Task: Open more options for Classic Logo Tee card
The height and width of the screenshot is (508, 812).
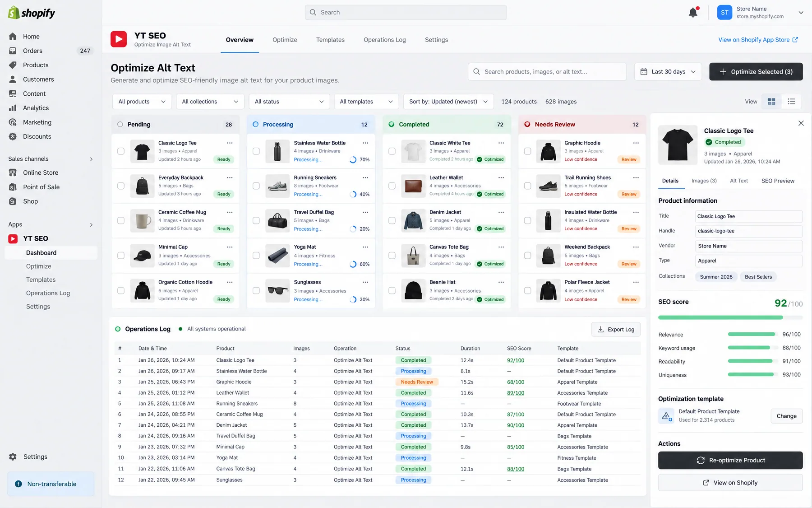Action: pyautogui.click(x=230, y=143)
